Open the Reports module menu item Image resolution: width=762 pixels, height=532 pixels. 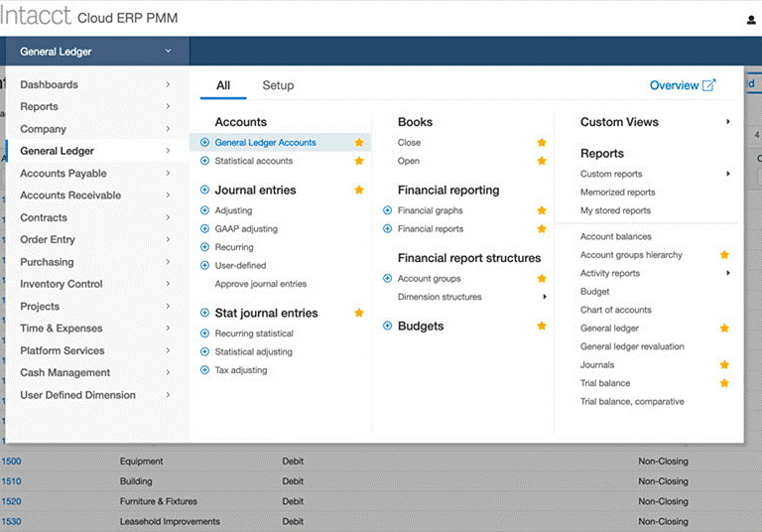pos(96,106)
